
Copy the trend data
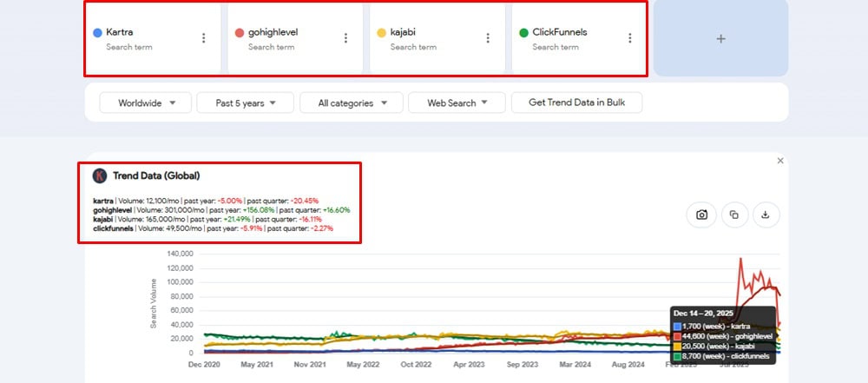(x=734, y=215)
